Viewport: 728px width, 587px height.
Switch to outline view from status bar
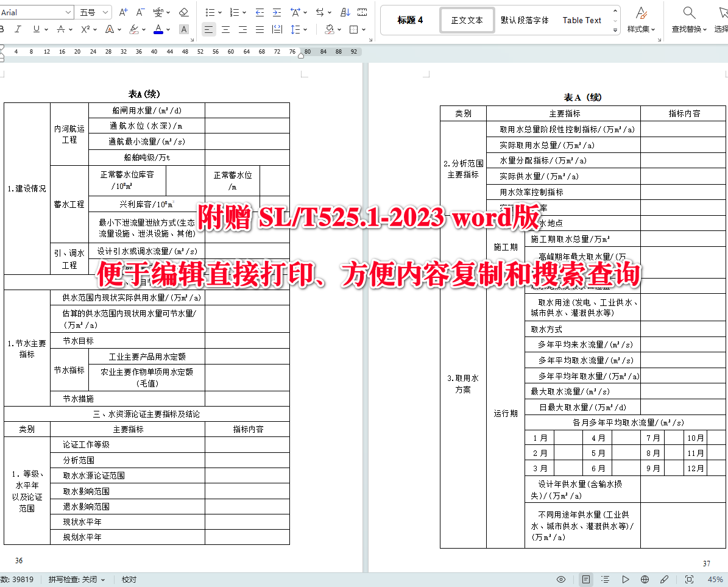click(605, 580)
